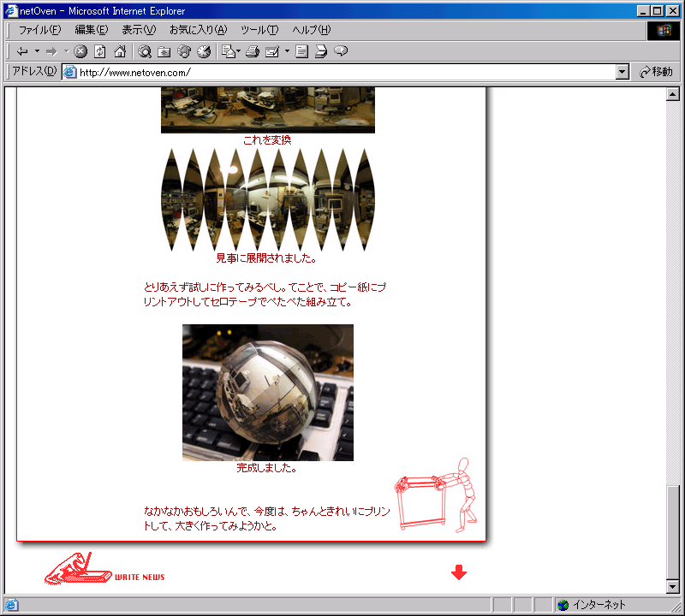685x616 pixels.
Task: Go to the Home page
Action: (x=120, y=51)
